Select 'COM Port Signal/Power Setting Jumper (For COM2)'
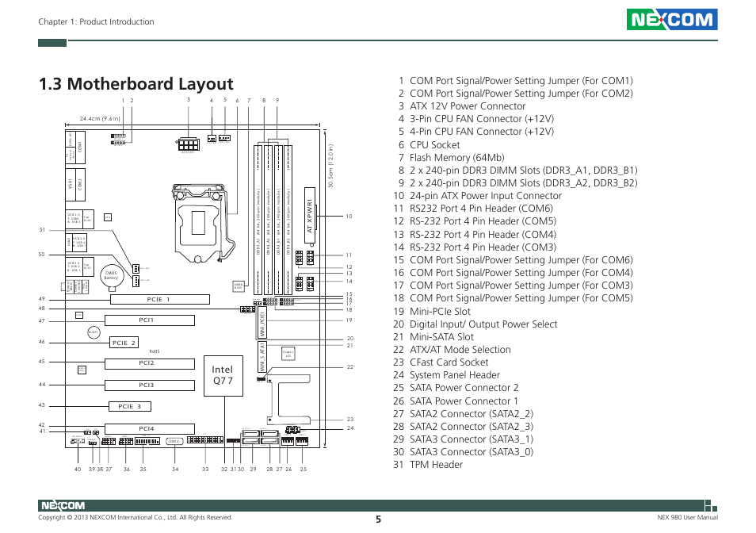 [521, 94]
